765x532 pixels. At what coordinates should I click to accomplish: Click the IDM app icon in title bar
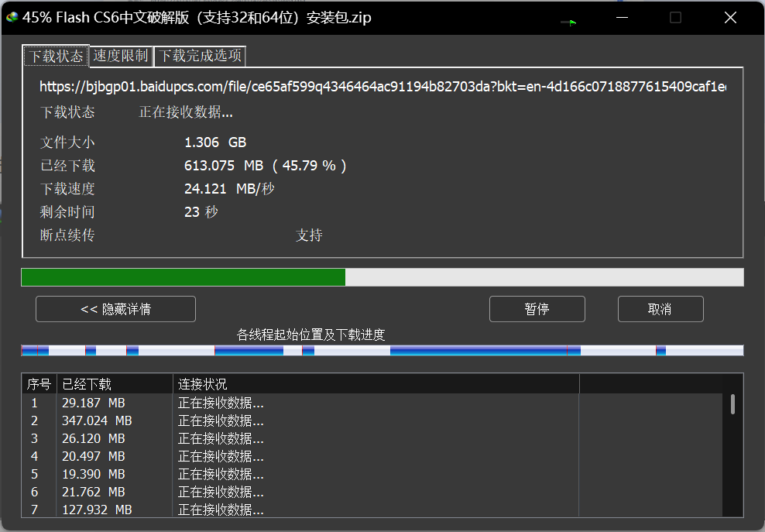point(12,18)
